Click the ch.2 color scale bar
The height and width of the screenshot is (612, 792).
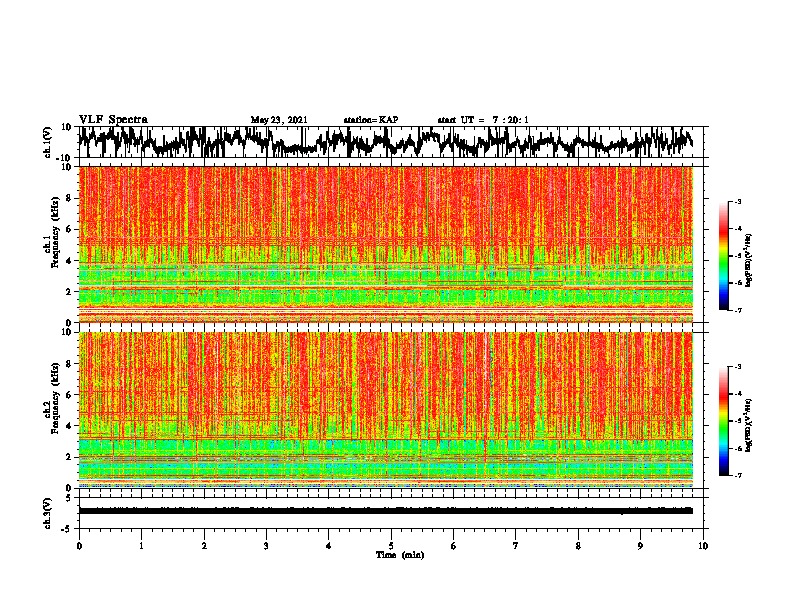[x=723, y=421]
